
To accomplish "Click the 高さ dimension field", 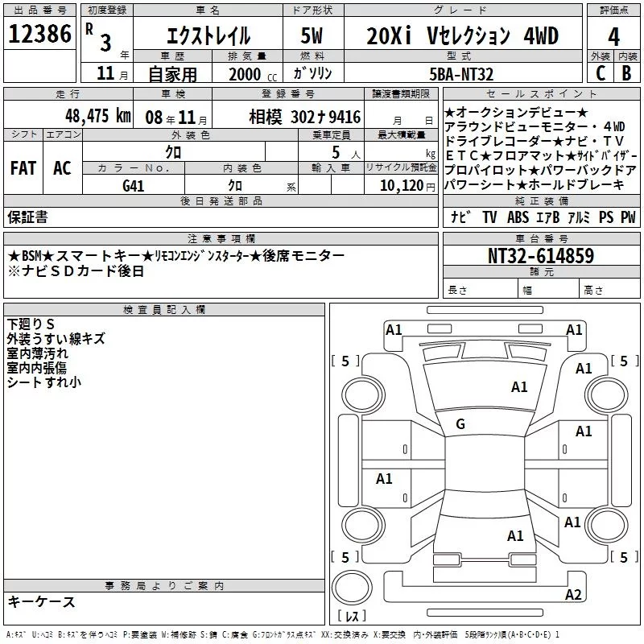I will click(x=609, y=290).
